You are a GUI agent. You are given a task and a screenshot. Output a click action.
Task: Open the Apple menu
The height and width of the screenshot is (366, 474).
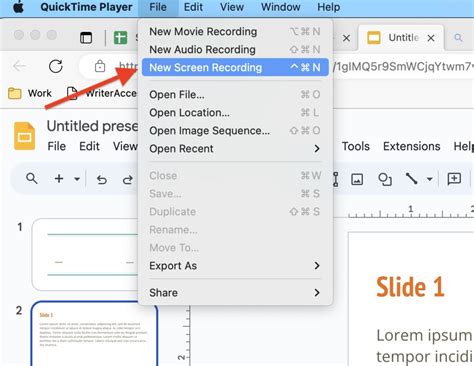[x=19, y=7]
